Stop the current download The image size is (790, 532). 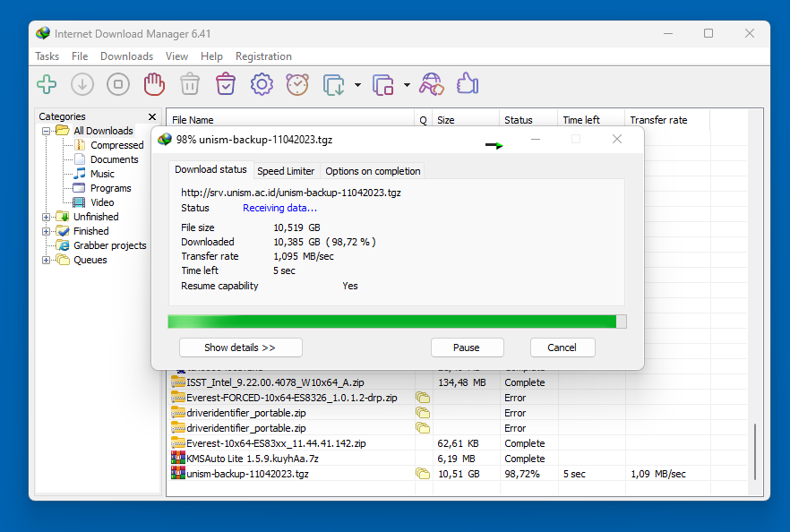tap(117, 83)
